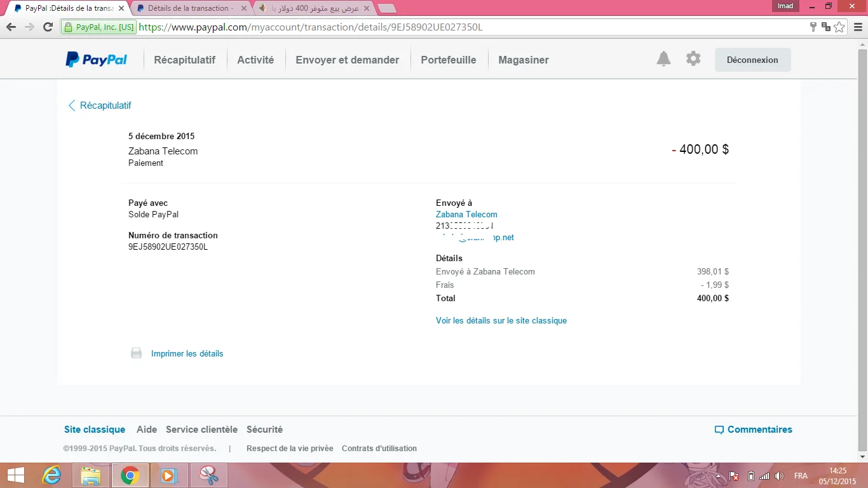
Task: Reload the page with the refresh icon
Action: (x=48, y=27)
